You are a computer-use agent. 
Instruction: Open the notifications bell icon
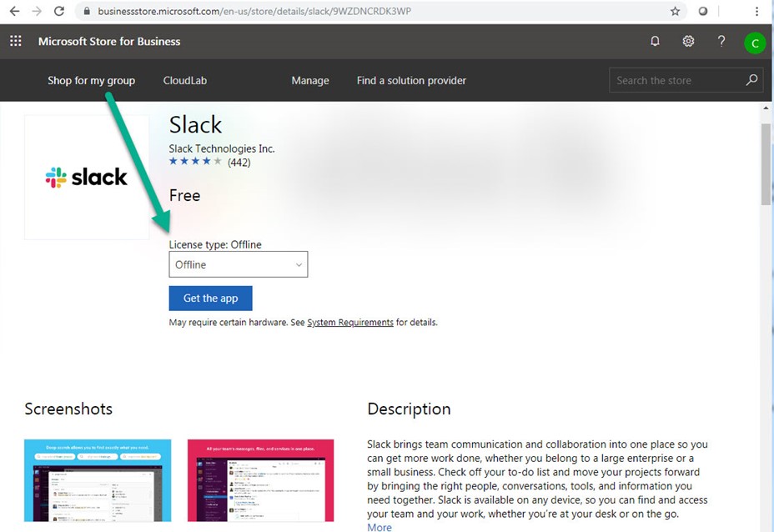655,42
